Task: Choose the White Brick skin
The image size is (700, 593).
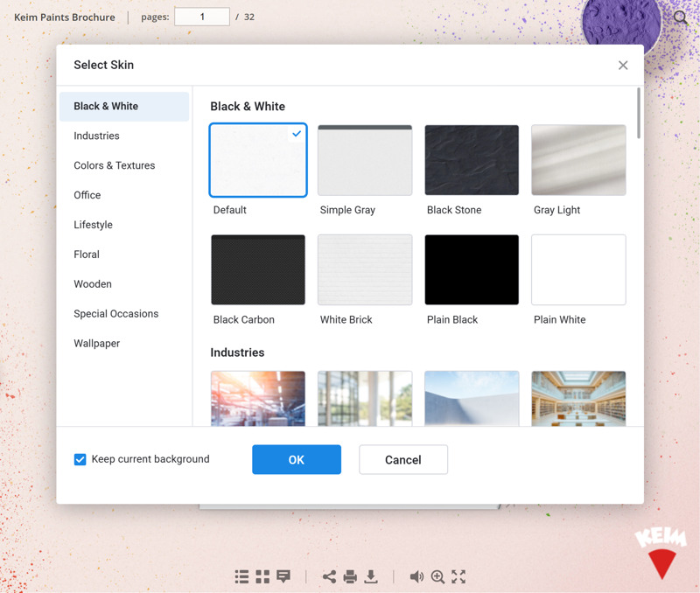Action: [365, 270]
